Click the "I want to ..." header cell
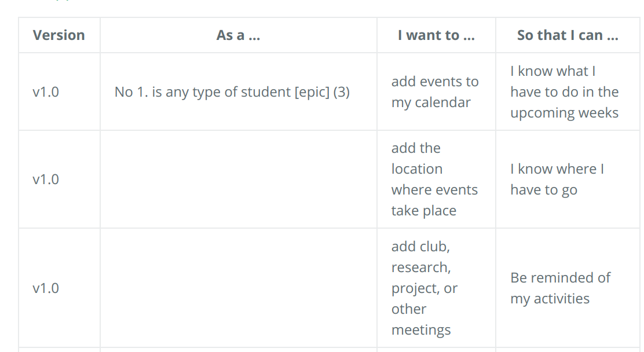This screenshot has width=644, height=352. click(x=436, y=35)
